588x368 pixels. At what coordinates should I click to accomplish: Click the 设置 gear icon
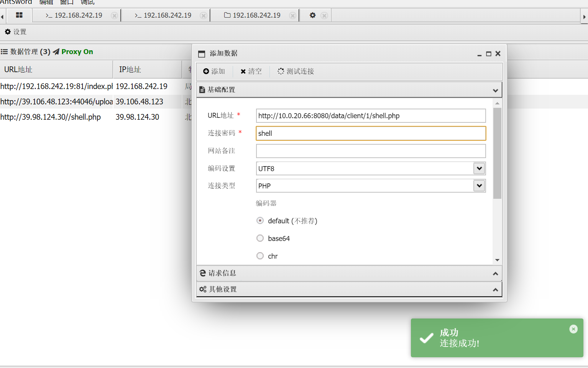pyautogui.click(x=8, y=32)
